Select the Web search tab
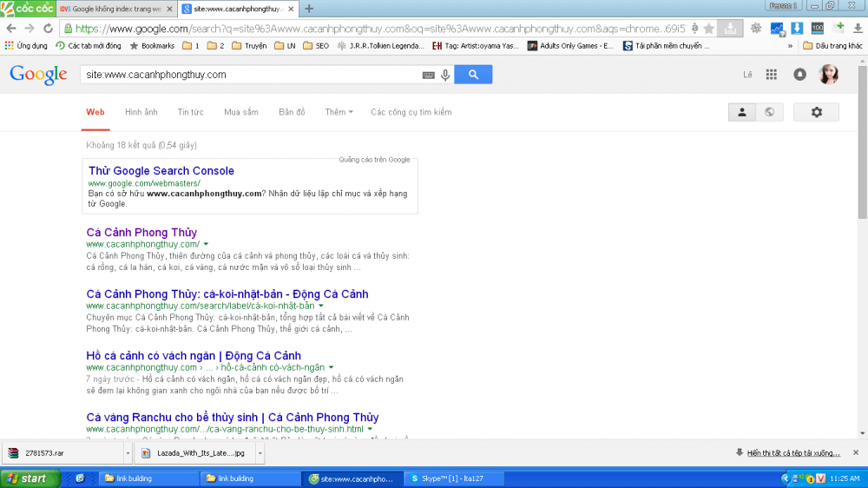 [95, 112]
